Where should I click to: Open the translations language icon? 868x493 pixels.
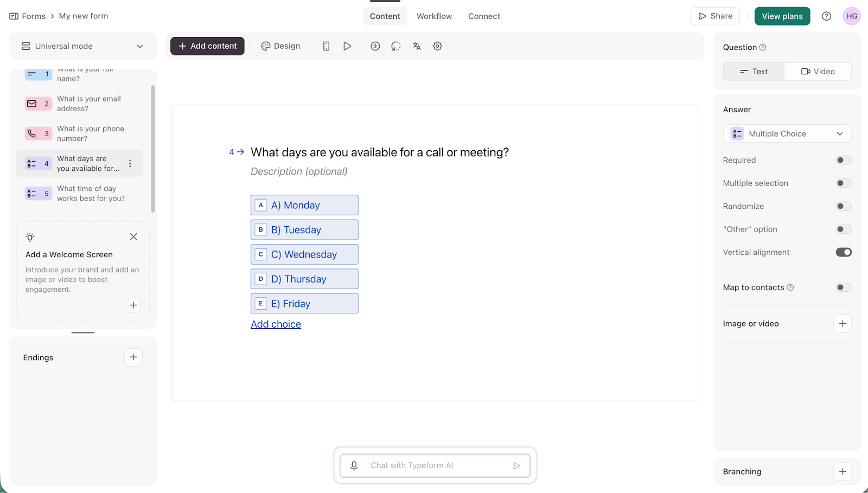point(416,46)
